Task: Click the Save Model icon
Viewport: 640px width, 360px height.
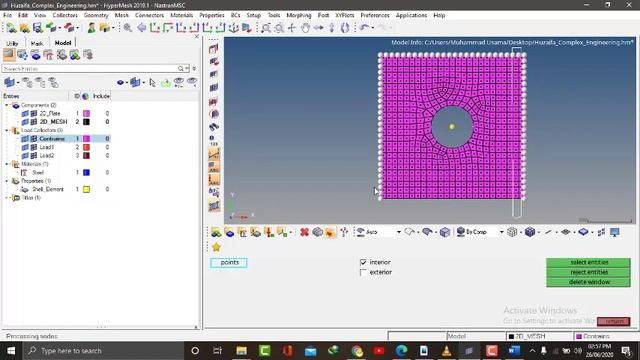Action: (38, 28)
